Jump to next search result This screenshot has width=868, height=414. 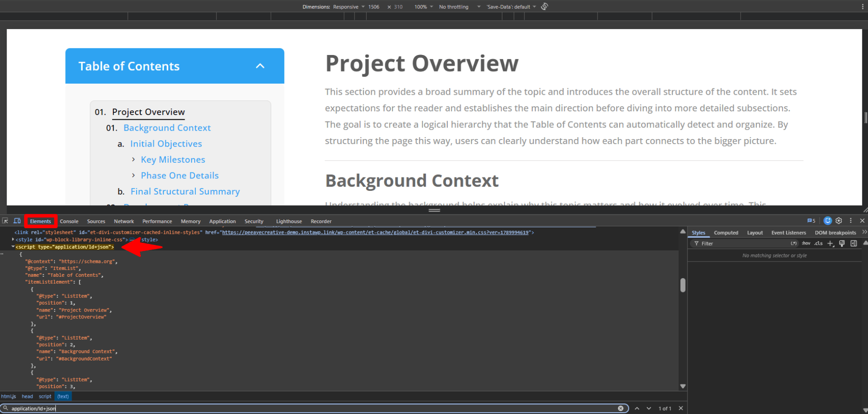click(649, 408)
